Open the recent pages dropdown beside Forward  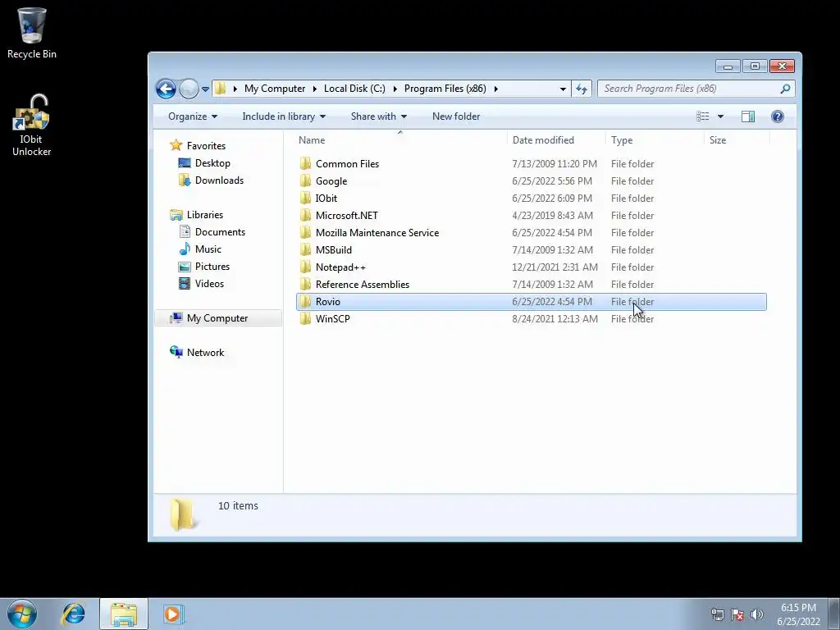[x=205, y=89]
